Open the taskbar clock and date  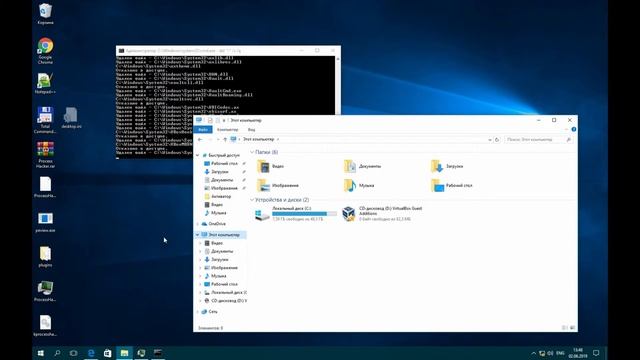tap(578, 353)
